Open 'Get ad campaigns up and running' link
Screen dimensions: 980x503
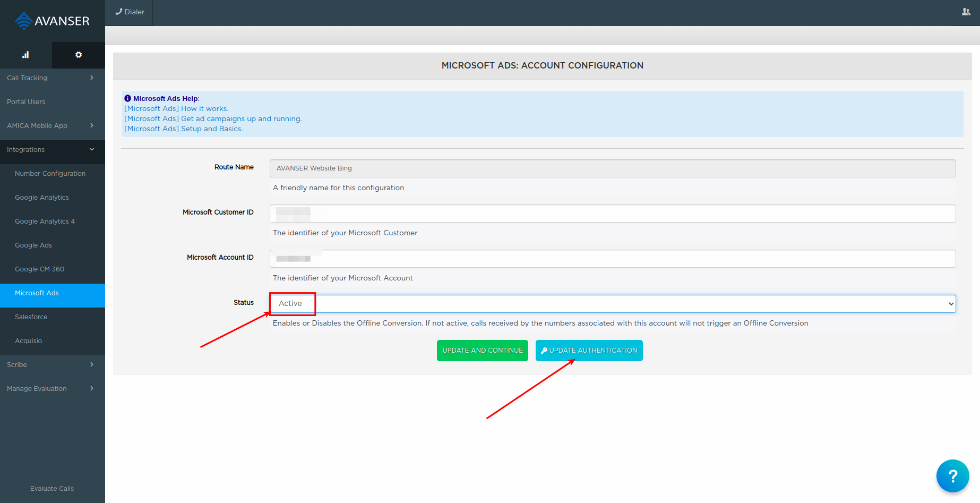point(213,118)
